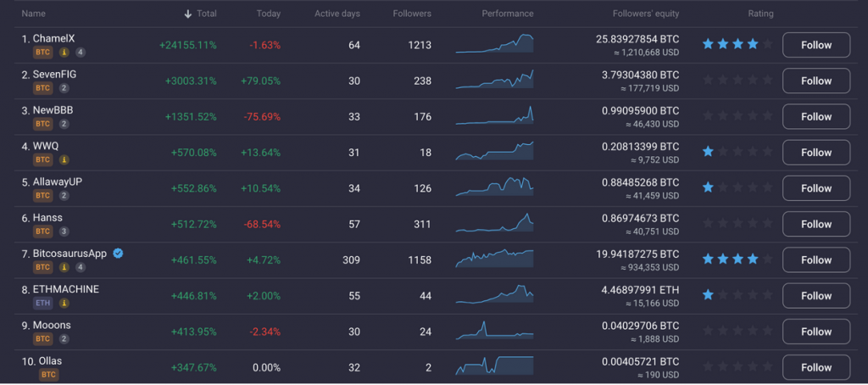The image size is (868, 385).
Task: Sort table by Followers column header
Action: pos(412,14)
